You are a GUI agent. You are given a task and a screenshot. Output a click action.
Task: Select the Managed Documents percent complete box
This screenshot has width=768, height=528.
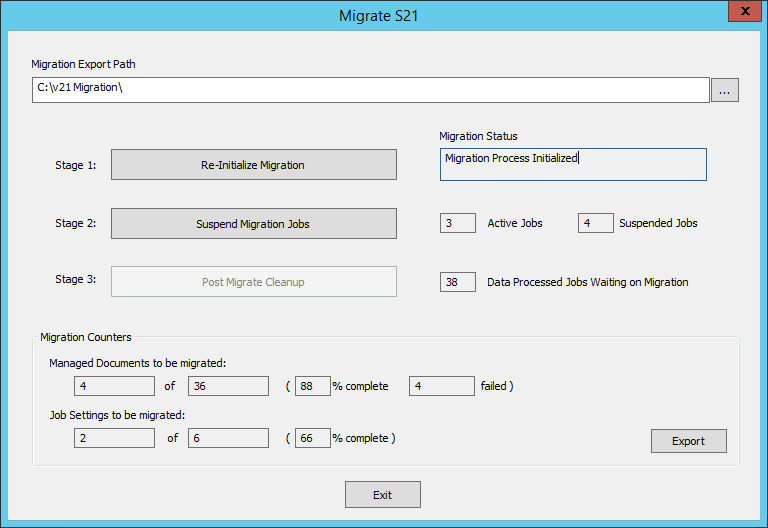[x=312, y=386]
